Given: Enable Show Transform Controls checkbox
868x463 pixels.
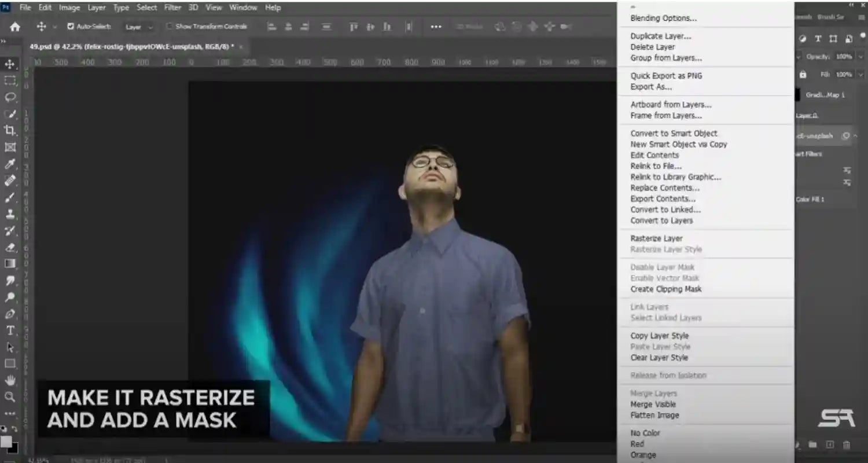Looking at the screenshot, I should [170, 26].
